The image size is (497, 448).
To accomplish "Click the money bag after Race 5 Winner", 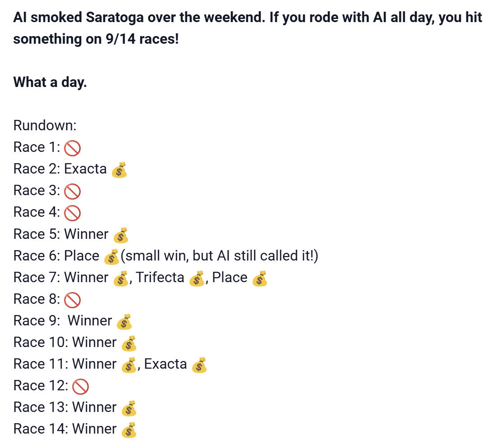I will pos(121,235).
